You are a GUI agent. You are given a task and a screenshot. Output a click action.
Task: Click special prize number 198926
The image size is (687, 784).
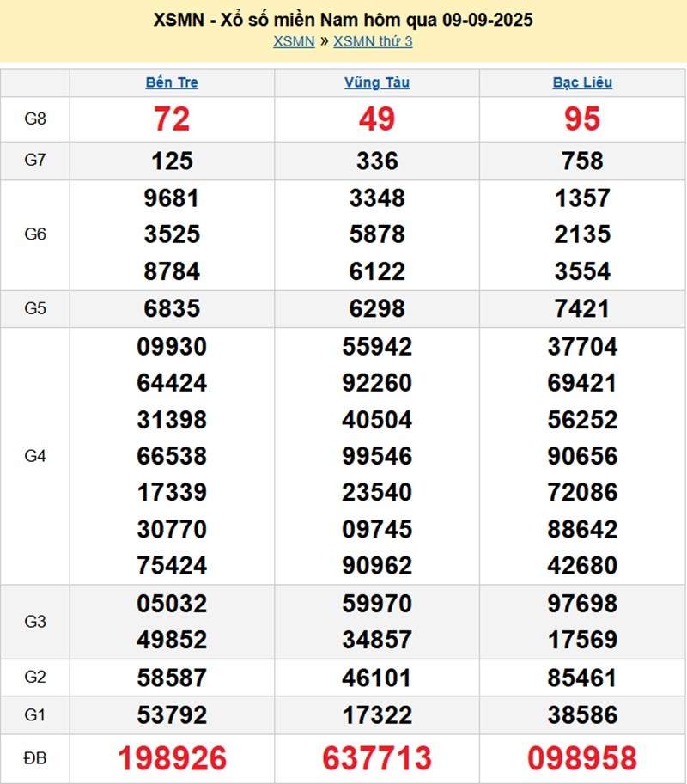coord(172,758)
